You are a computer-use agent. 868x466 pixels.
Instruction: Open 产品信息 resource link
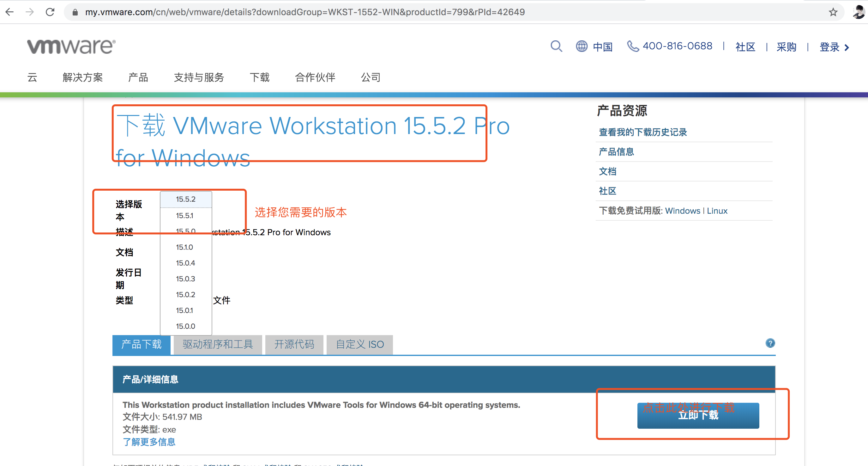click(x=616, y=152)
